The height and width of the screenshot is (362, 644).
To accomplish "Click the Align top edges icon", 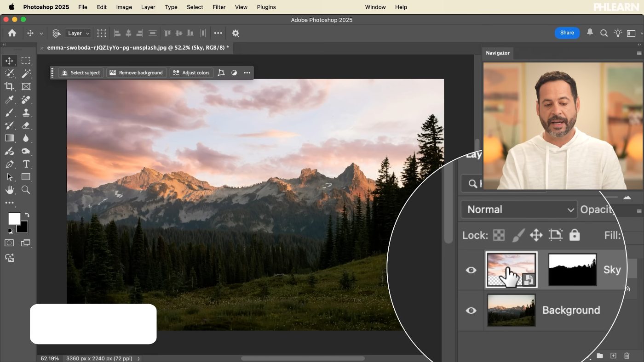I will [167, 33].
